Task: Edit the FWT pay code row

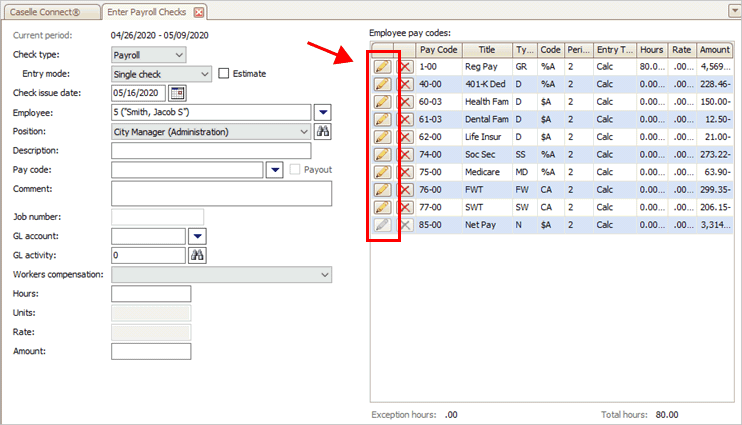Action: 382,189
